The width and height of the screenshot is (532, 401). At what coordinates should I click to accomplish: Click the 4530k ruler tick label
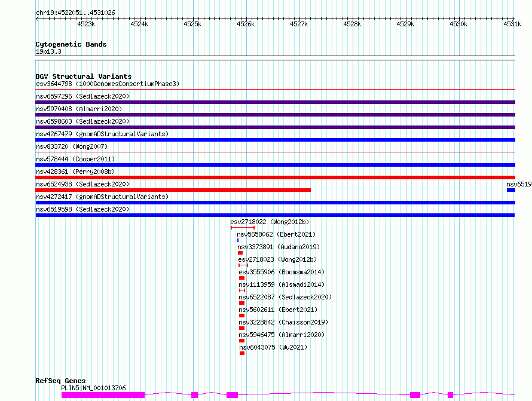point(458,24)
